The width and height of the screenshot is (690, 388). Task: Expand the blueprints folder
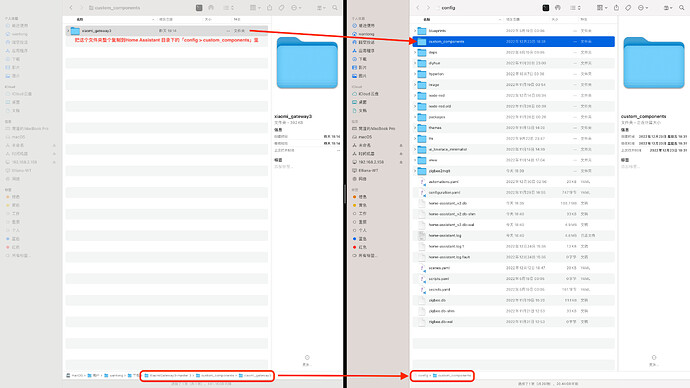415,31
